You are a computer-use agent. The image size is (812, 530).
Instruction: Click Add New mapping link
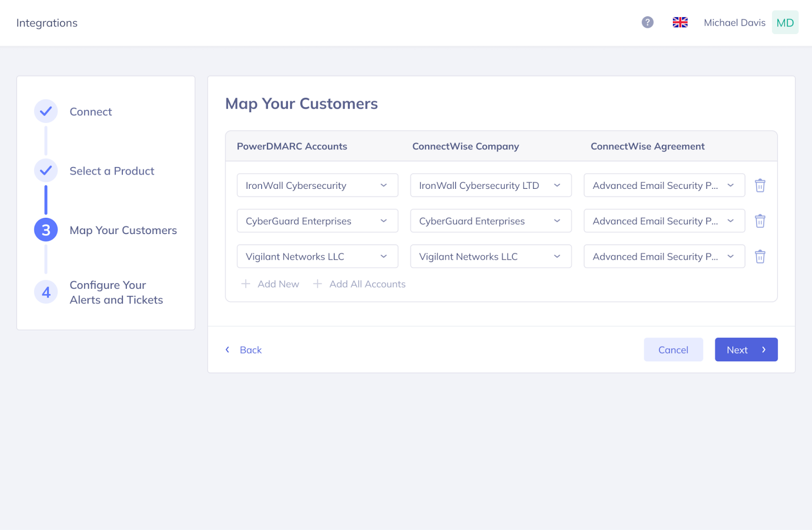click(x=278, y=284)
